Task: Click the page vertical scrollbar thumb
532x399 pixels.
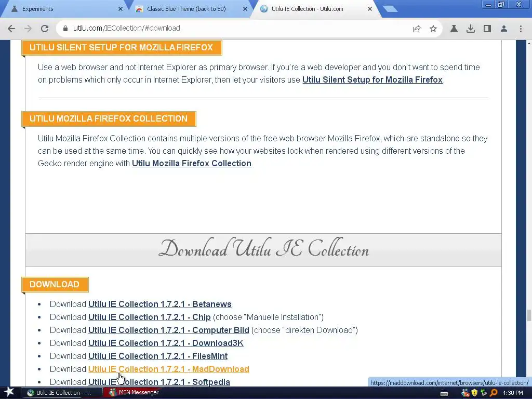Action: (528, 315)
